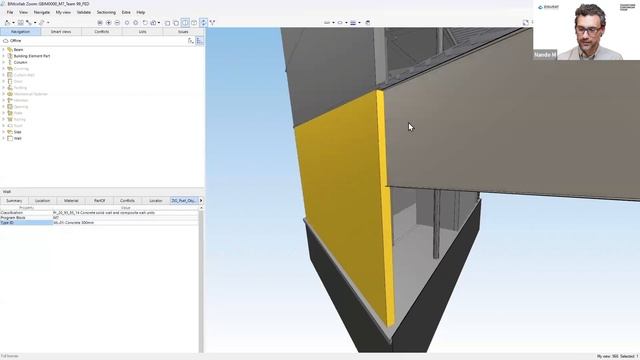Open the Extra menu
640x360 pixels.
pyautogui.click(x=126, y=12)
